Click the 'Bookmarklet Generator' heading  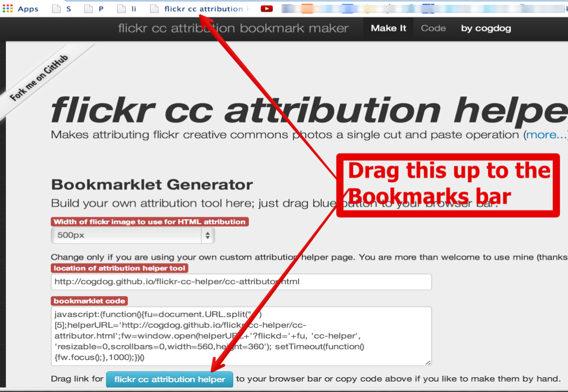tap(152, 184)
